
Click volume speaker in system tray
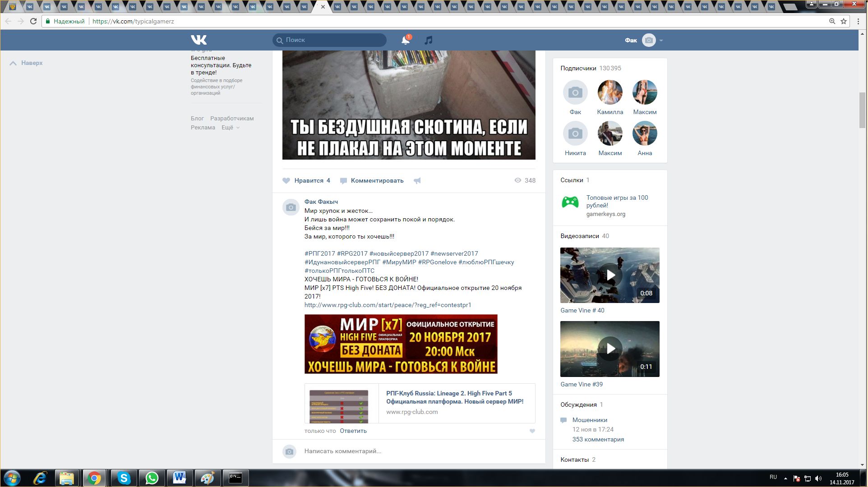pyautogui.click(x=818, y=478)
